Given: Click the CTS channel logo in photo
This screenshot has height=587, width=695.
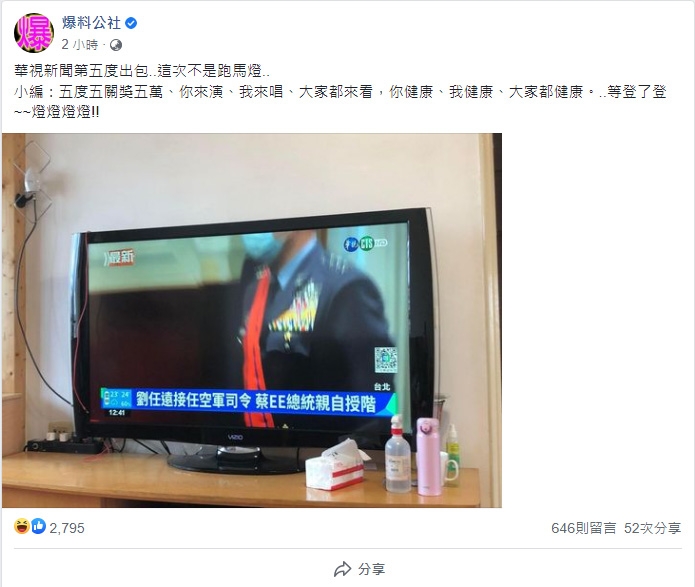Looking at the screenshot, I should click(365, 243).
